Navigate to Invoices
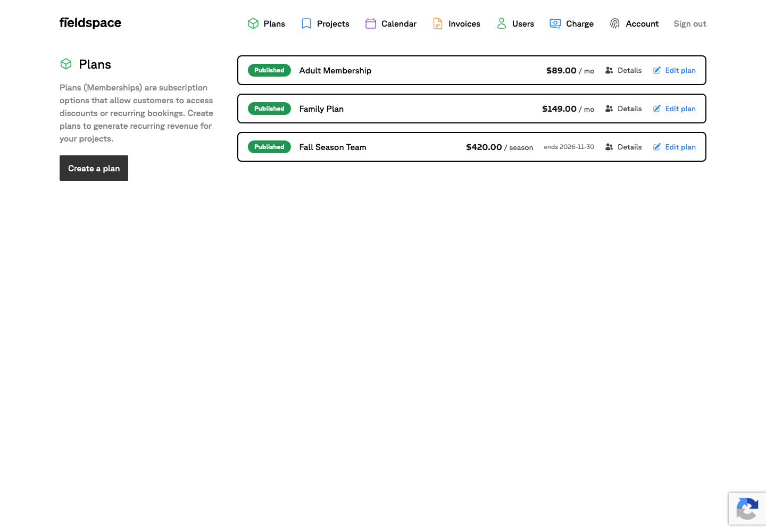 456,23
